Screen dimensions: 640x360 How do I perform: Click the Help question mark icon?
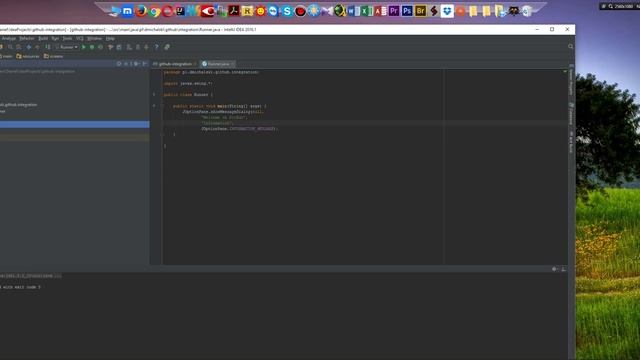pyautogui.click(x=156, y=47)
